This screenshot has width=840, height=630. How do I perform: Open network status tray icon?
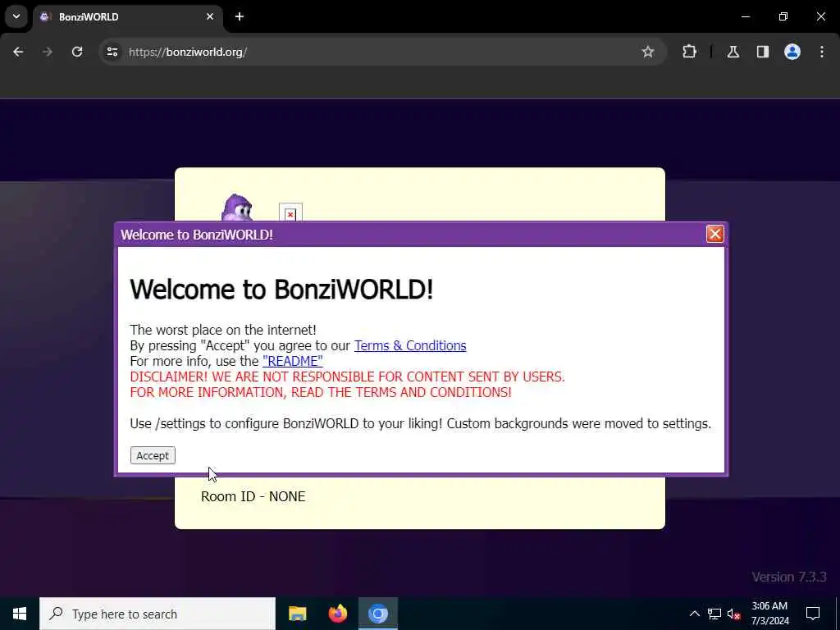click(714, 614)
